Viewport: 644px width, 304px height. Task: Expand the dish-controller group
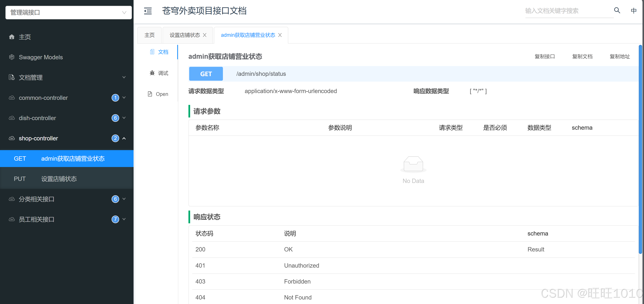point(124,118)
